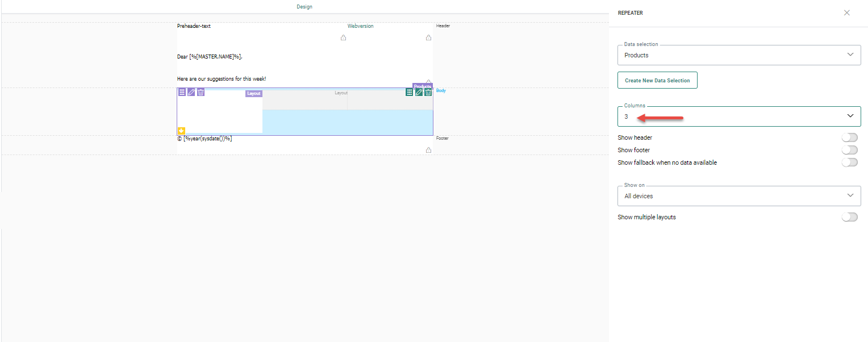Expand the Columns dropdown
Viewport: 868px width, 342px height.
point(739,116)
